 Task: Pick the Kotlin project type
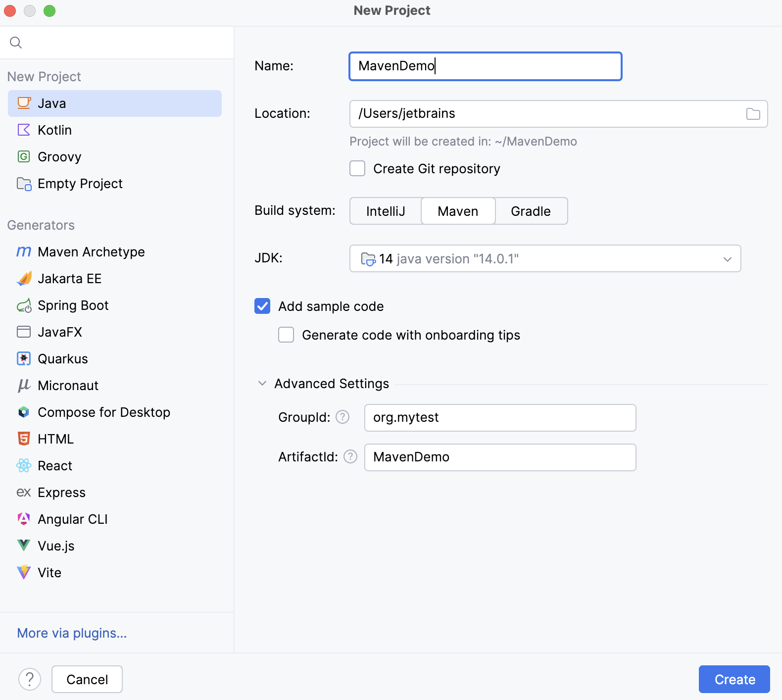(54, 130)
